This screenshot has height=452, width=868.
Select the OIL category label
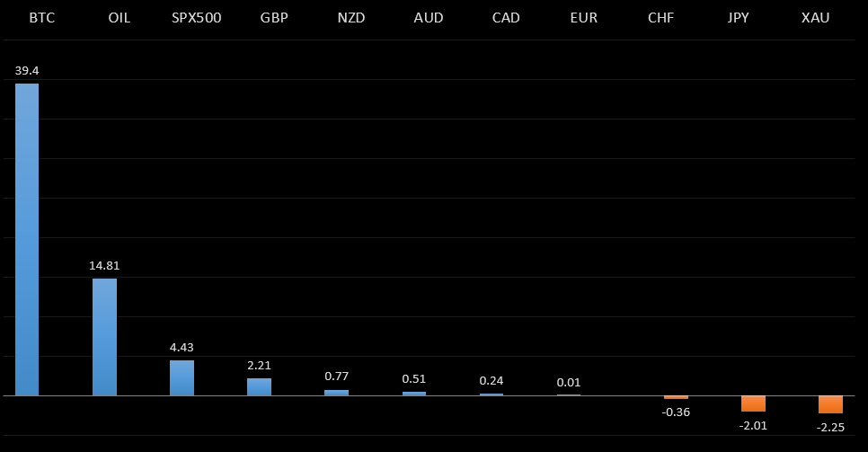tap(120, 18)
